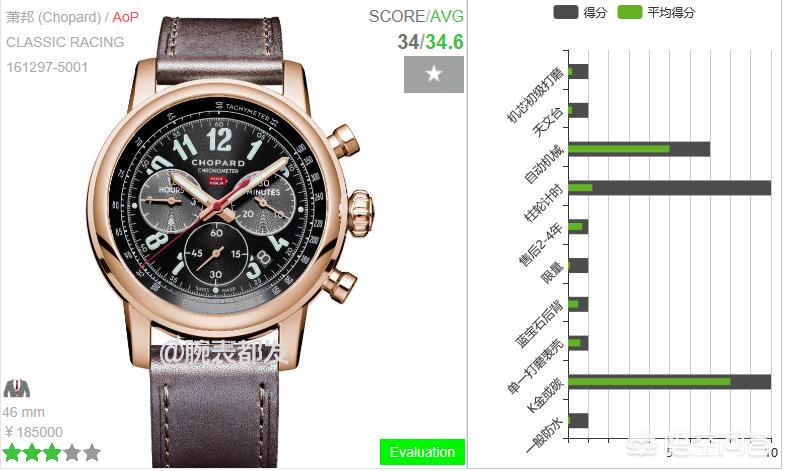Image resolution: width=785 pixels, height=471 pixels.
Task: Click the fourth gray rating star
Action: 72,452
